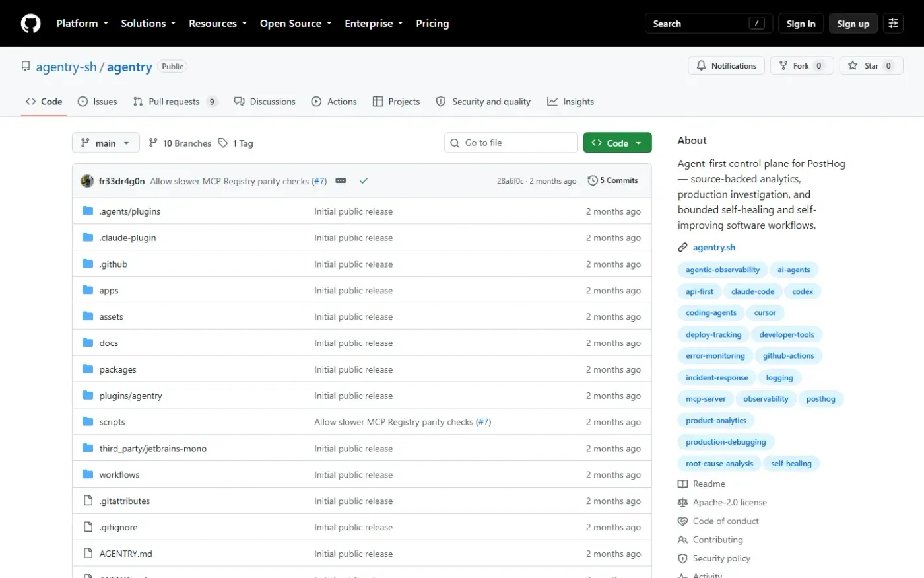Viewport: 924px width, 578px height.
Task: Open Contributing link
Action: pyautogui.click(x=717, y=540)
